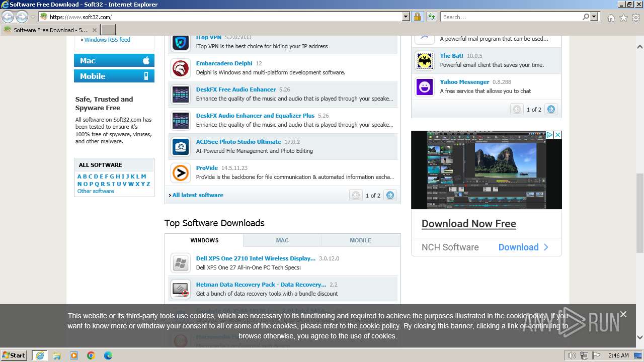Click the Download Now Free ad headline

[469, 224]
